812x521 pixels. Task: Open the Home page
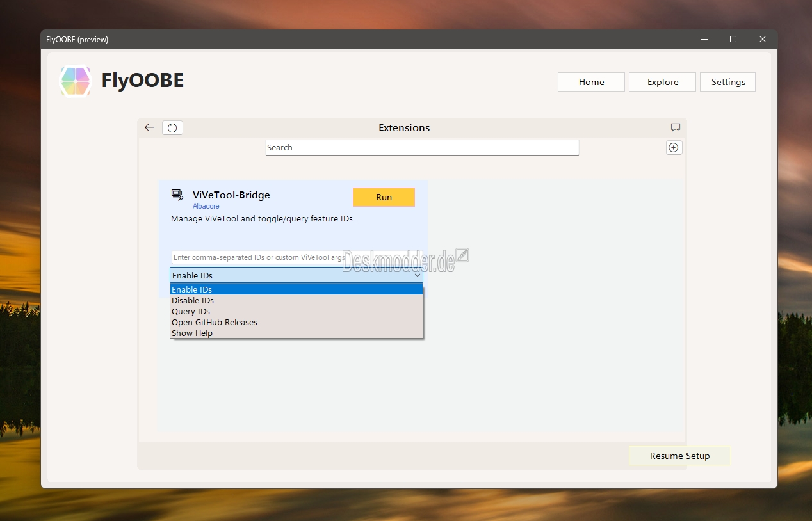click(x=591, y=82)
